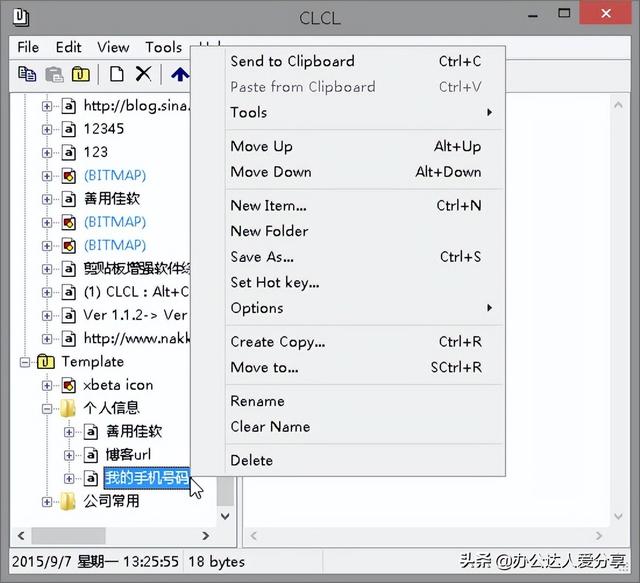640x583 pixels.
Task: Click the CLCL app icon in title bar
Action: [21, 17]
